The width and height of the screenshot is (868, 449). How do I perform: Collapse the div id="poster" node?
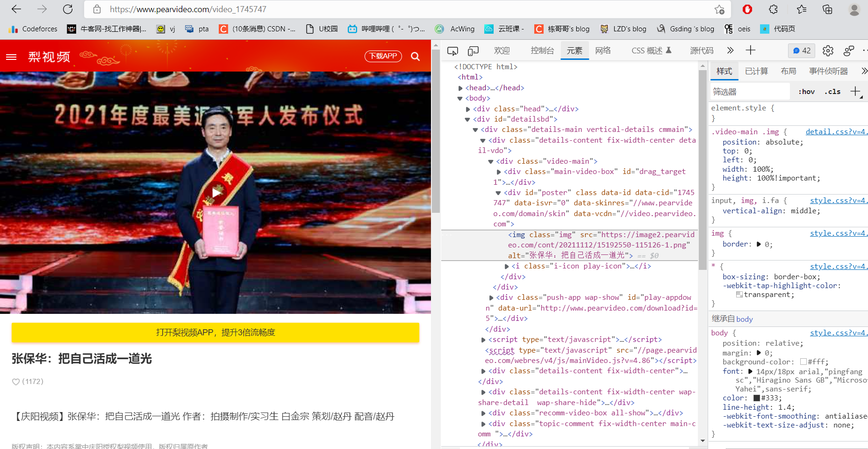pyautogui.click(x=498, y=193)
